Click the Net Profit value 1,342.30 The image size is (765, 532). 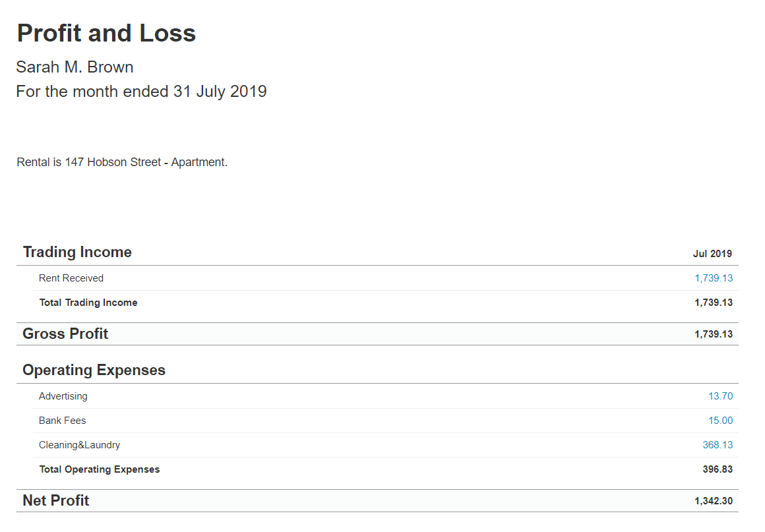point(714,501)
